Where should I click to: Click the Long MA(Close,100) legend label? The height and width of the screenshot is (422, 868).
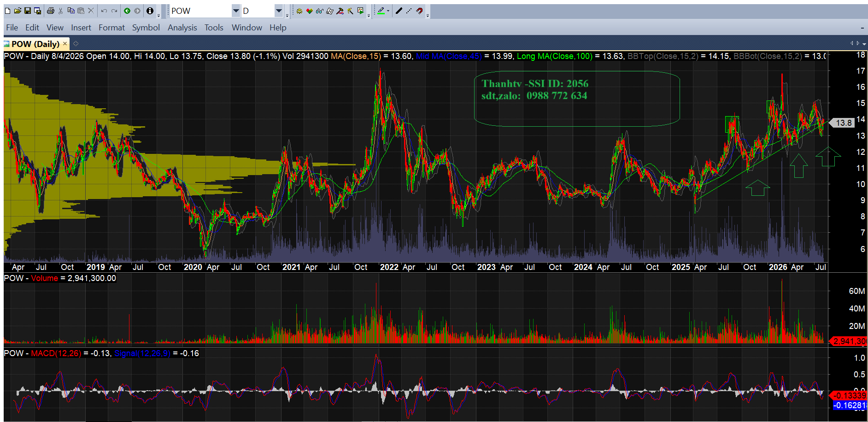pos(555,56)
